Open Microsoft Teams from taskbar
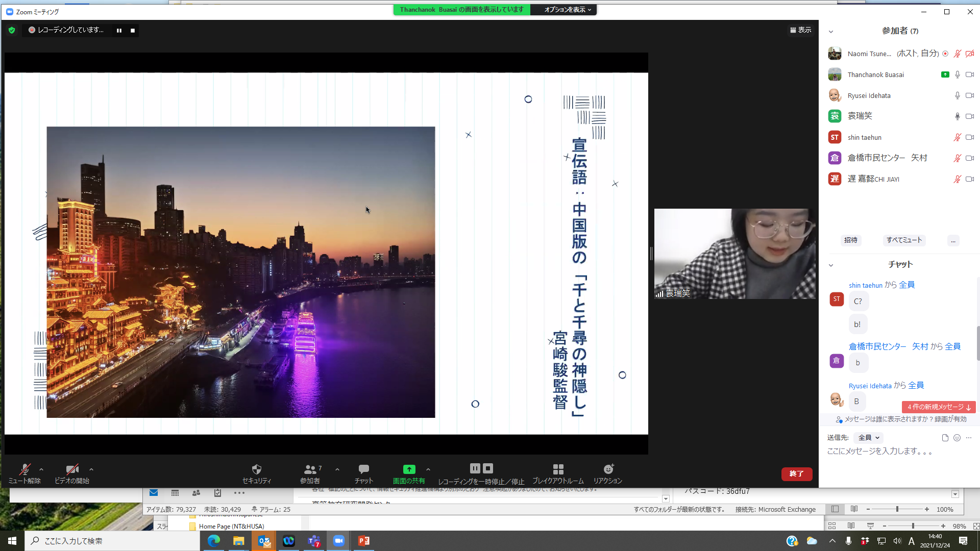The image size is (980, 551). pyautogui.click(x=313, y=541)
